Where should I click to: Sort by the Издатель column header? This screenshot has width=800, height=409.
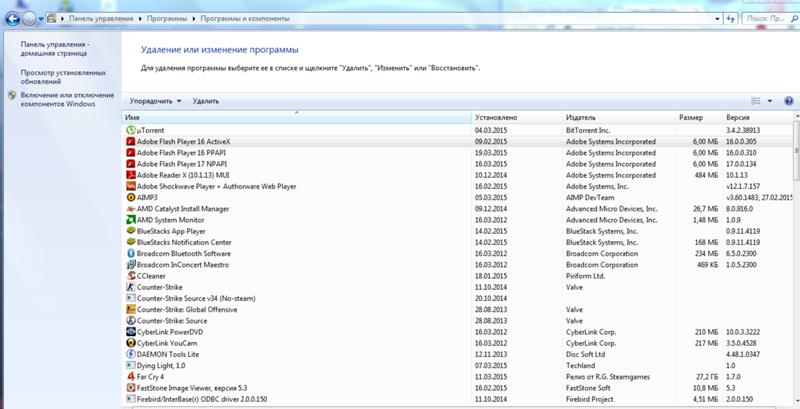[x=619, y=118]
